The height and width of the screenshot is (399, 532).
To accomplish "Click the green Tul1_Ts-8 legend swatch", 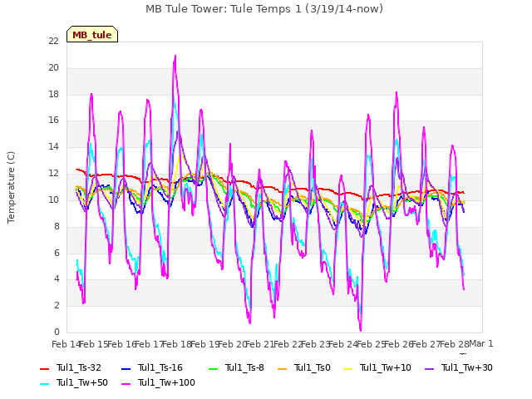I will coord(213,368).
